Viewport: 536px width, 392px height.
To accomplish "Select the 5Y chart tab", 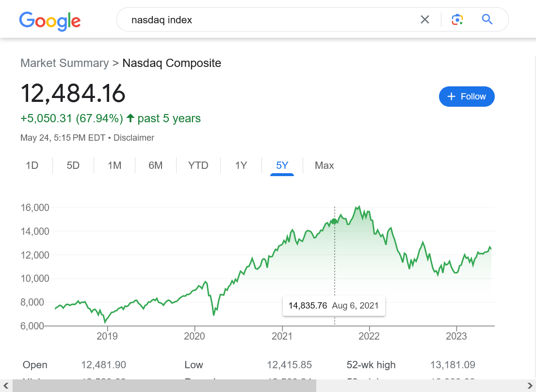I will (282, 165).
